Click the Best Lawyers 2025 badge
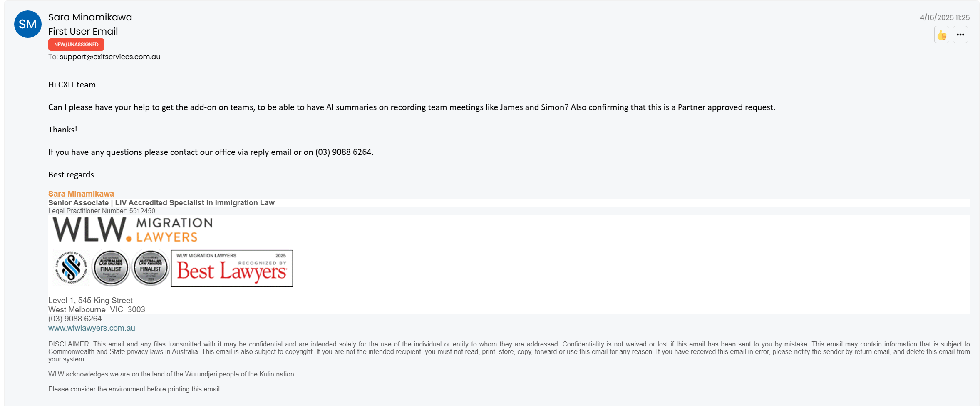Screen dimensions: 980x406 click(x=232, y=269)
